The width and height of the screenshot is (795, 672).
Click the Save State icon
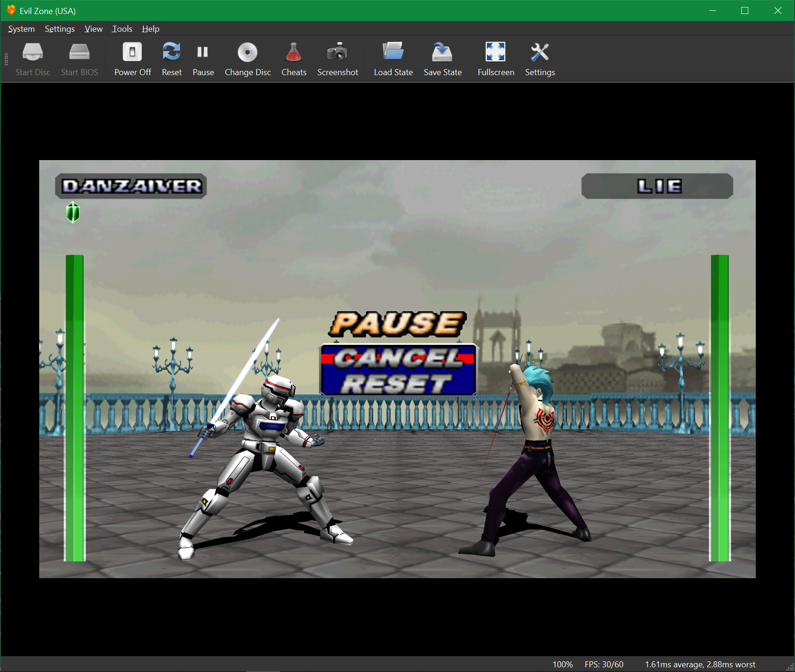tap(443, 59)
